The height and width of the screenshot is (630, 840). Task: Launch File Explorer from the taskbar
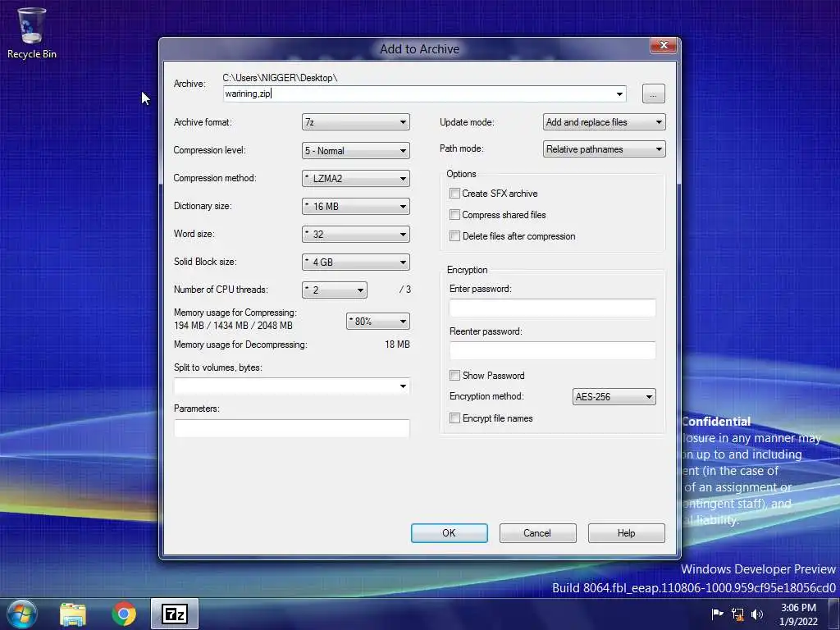point(73,614)
